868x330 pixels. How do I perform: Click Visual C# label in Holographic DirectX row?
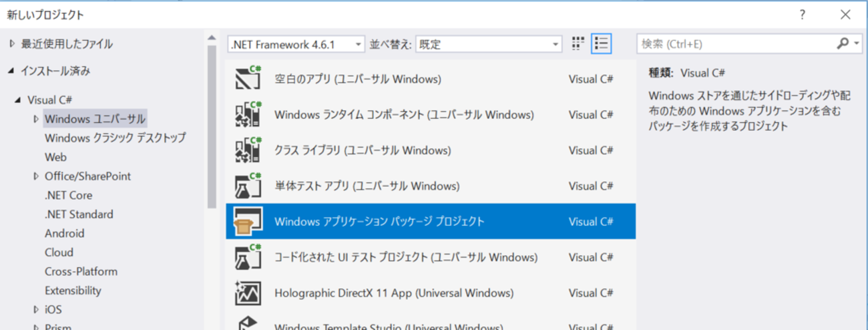[591, 293]
